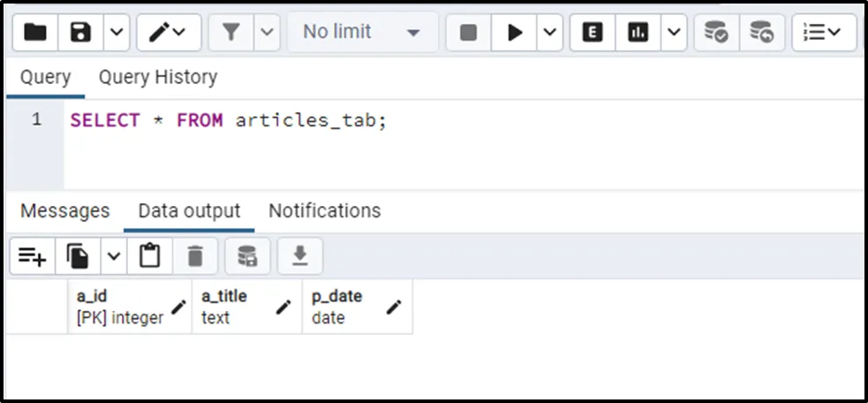Click the Execute query play button
This screenshot has width=868, height=403.
515,33
